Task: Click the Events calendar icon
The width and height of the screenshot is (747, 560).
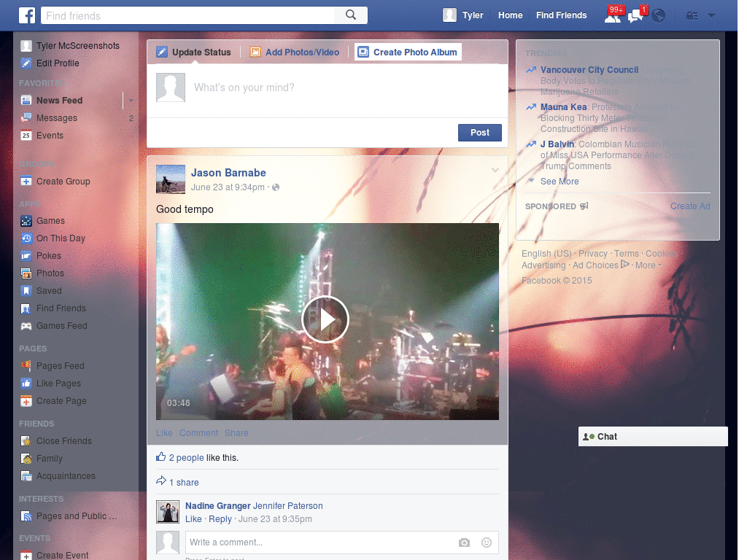Action: [26, 135]
